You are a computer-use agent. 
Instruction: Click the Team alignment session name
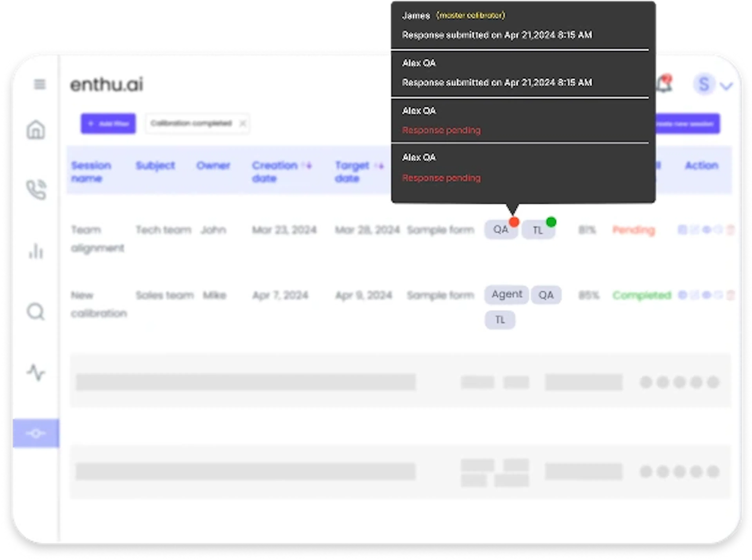coord(97,239)
